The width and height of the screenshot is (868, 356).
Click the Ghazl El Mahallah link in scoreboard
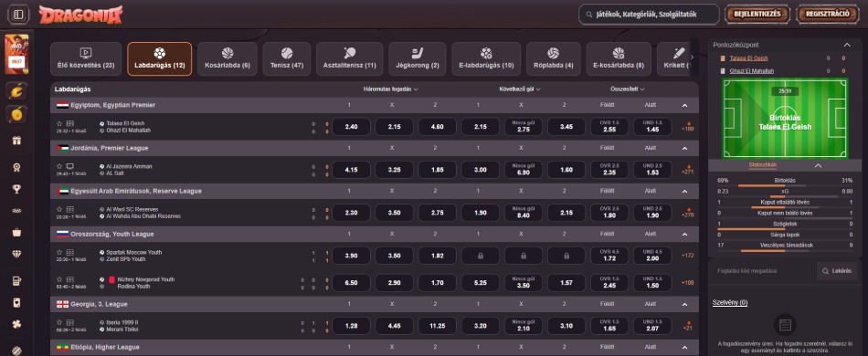tap(752, 71)
